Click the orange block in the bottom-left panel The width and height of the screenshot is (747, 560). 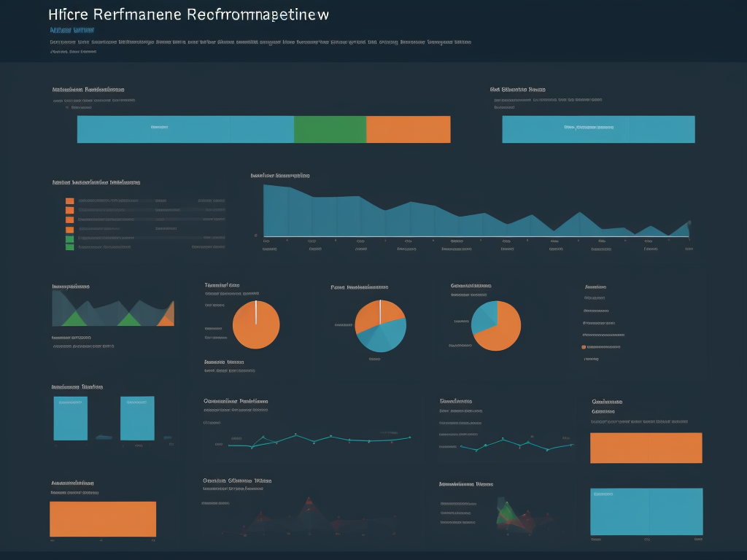103,519
